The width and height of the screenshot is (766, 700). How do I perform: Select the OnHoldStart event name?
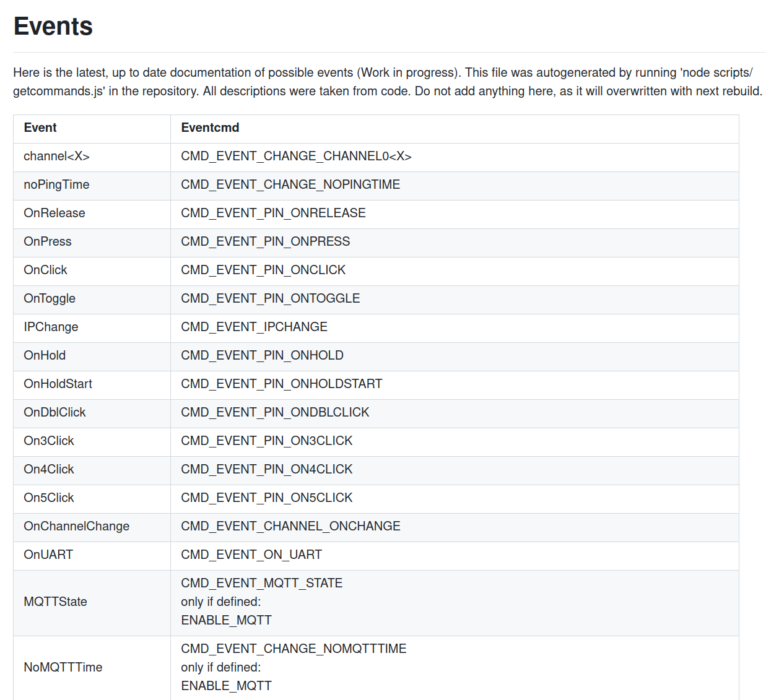(58, 384)
